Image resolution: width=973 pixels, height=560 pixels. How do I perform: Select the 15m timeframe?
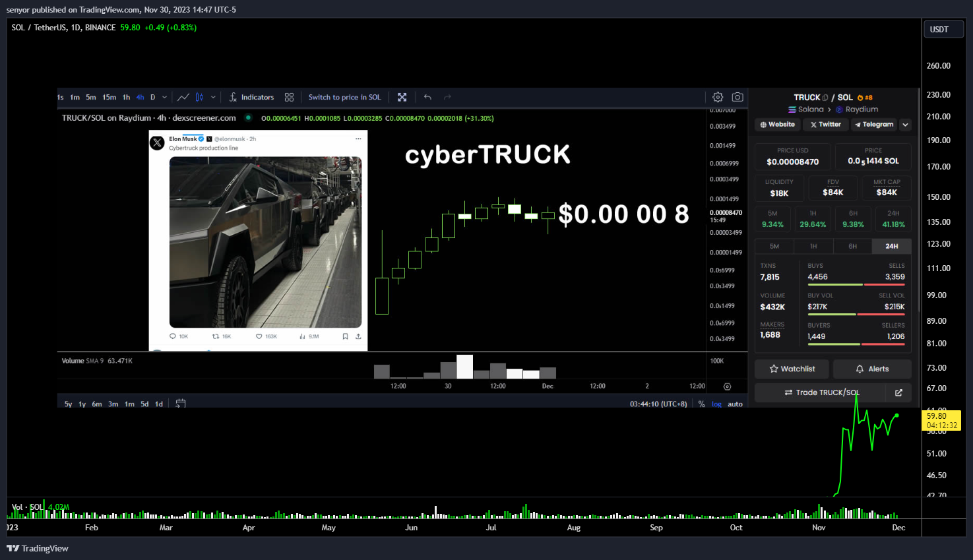click(x=109, y=97)
